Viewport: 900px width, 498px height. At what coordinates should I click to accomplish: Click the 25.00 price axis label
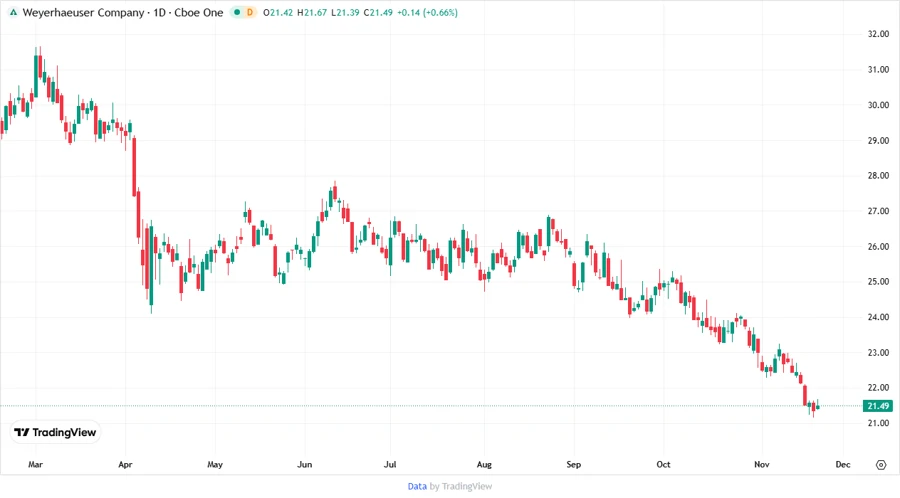[878, 282]
